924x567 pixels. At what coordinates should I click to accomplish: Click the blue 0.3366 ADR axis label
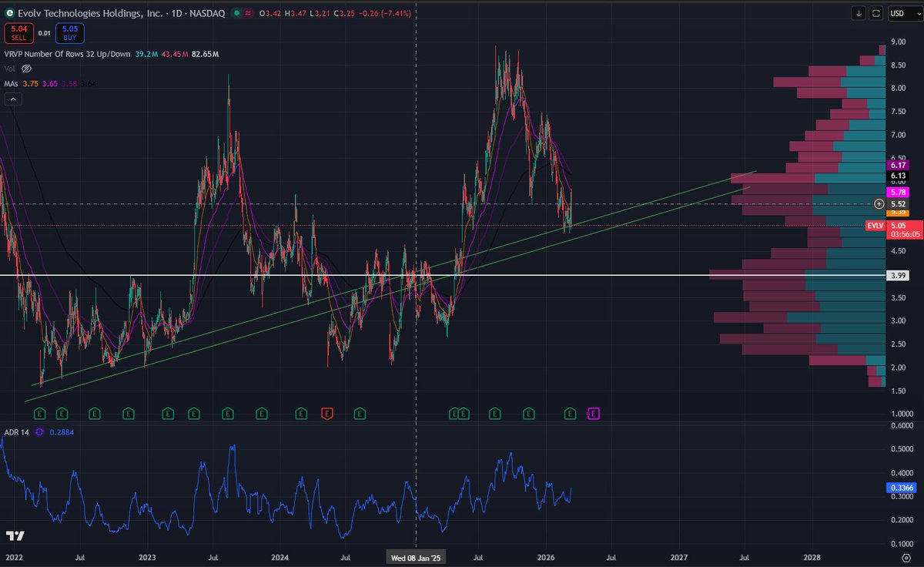(901, 488)
